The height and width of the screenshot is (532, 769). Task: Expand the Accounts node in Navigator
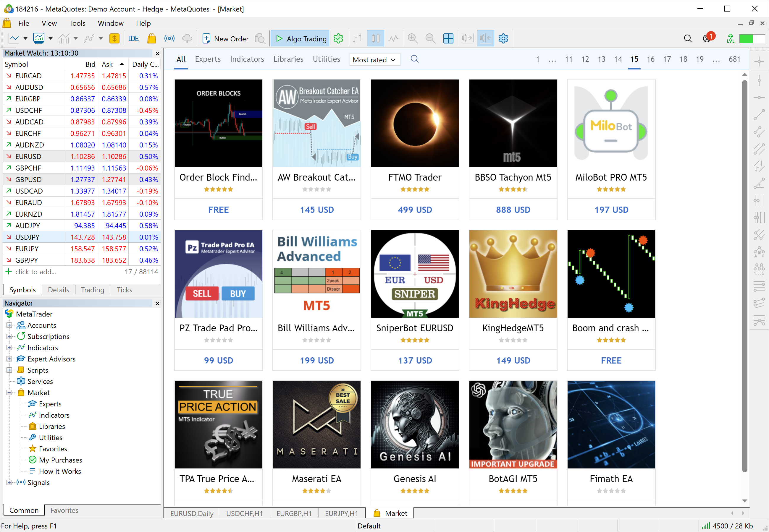click(x=9, y=325)
